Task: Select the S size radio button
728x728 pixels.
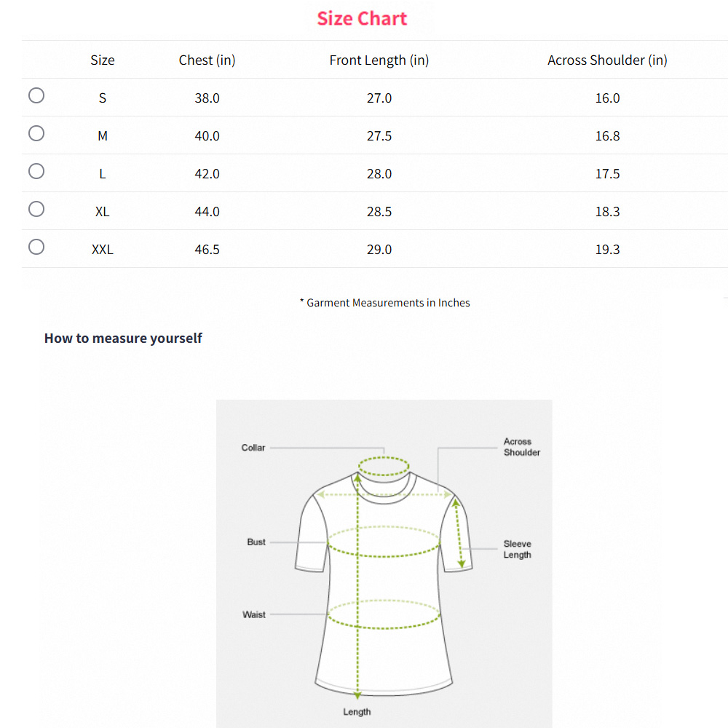Action: tap(36, 95)
